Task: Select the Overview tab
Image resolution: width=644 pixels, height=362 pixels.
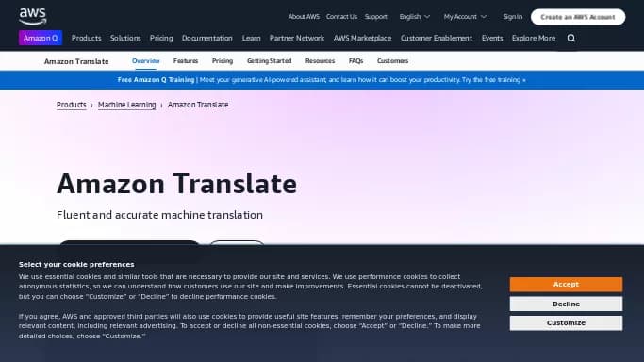Action: pos(145,60)
